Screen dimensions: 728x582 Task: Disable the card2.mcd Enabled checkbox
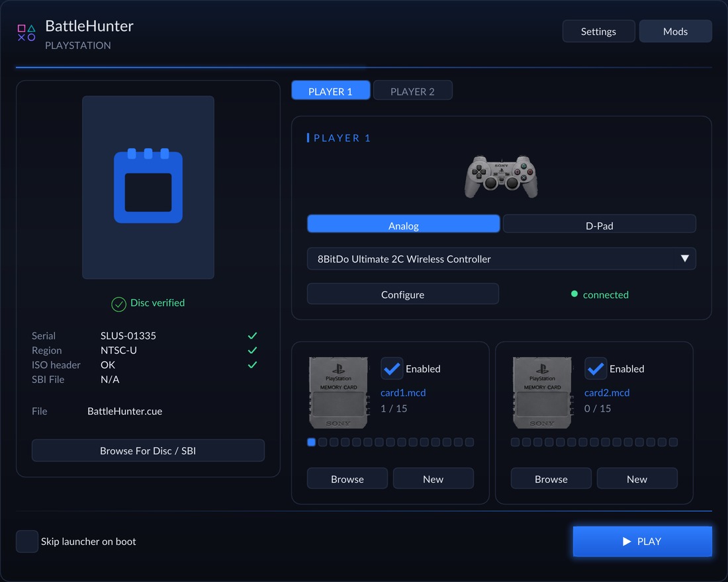596,368
